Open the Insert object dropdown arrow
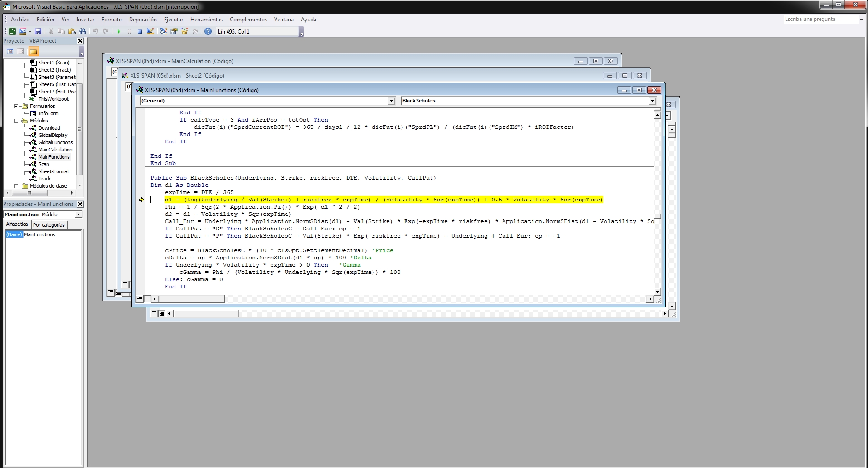Image resolution: width=868 pixels, height=468 pixels. pos(30,31)
